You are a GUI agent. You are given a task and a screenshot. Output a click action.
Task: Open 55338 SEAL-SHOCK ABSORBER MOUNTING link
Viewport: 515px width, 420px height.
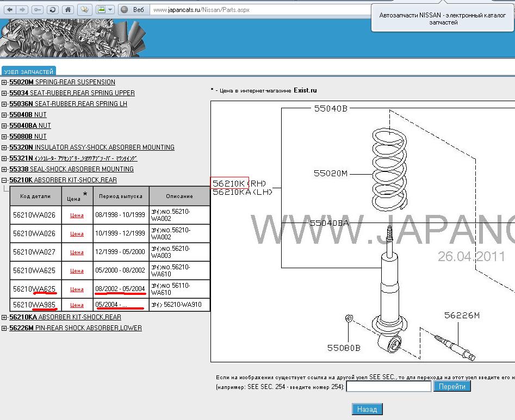coord(71,169)
